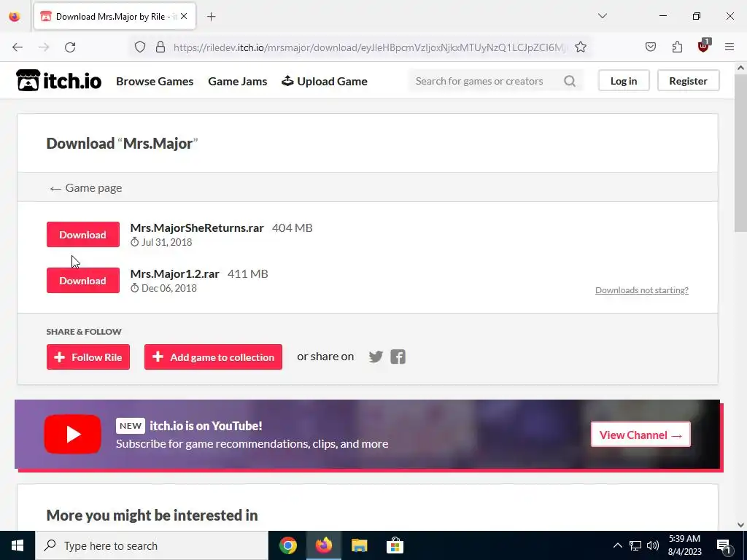Viewport: 747px width, 560px height.
Task: Open a new tab with plus button
Action: tap(212, 17)
